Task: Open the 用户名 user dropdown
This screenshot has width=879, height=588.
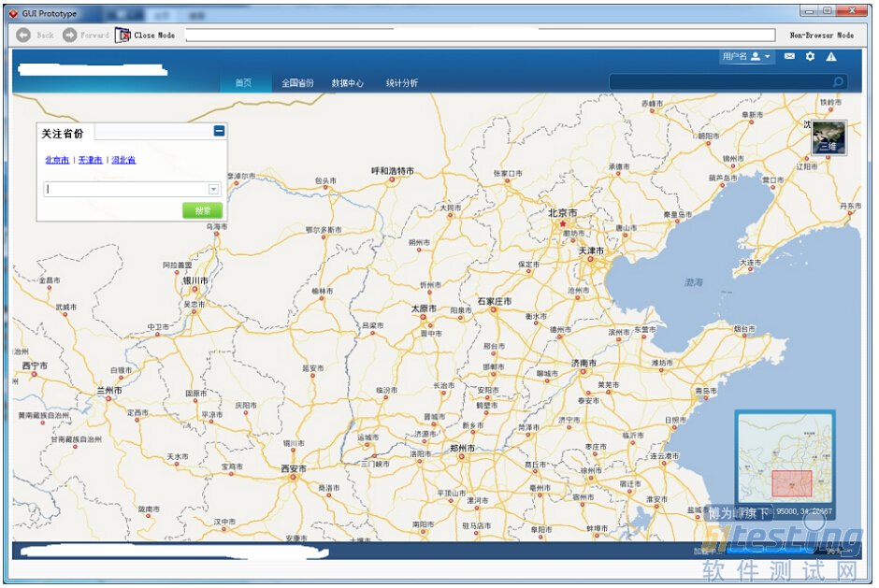Action: coord(747,56)
